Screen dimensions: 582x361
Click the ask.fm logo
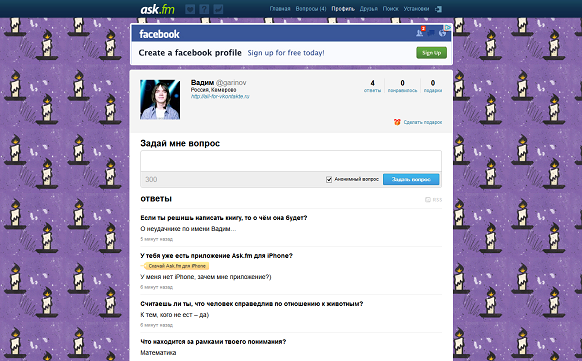pyautogui.click(x=157, y=9)
